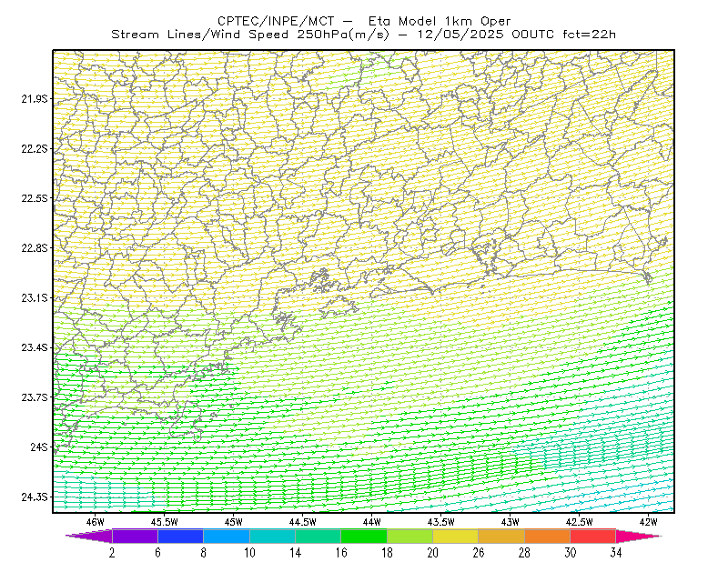Click the fct=22h forecast text
Image resolution: width=728 pixels, height=562 pixels.
pyautogui.click(x=589, y=35)
